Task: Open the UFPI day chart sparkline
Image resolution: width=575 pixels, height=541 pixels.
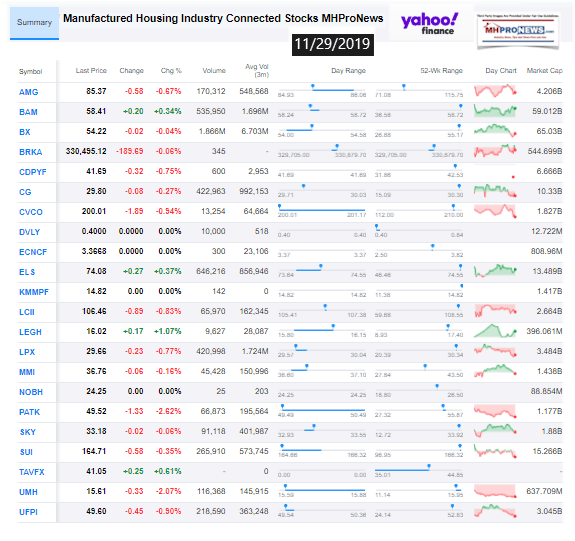Action: coord(495,511)
